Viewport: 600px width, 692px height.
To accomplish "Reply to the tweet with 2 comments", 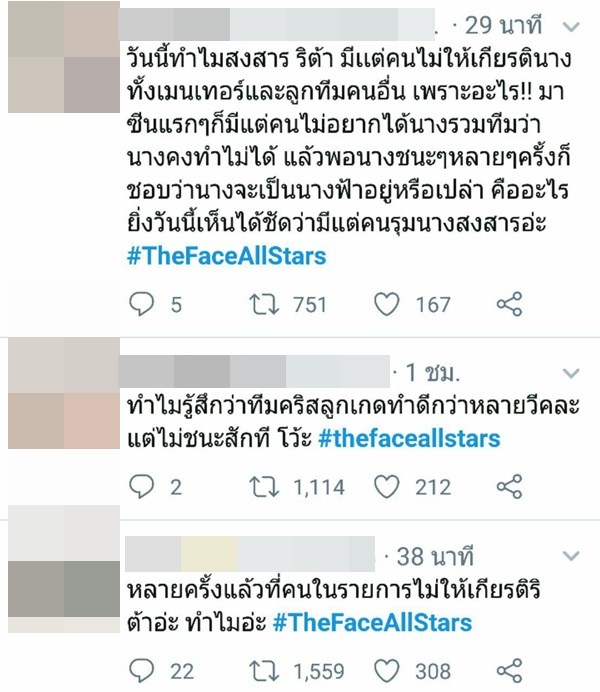I will click(x=141, y=486).
